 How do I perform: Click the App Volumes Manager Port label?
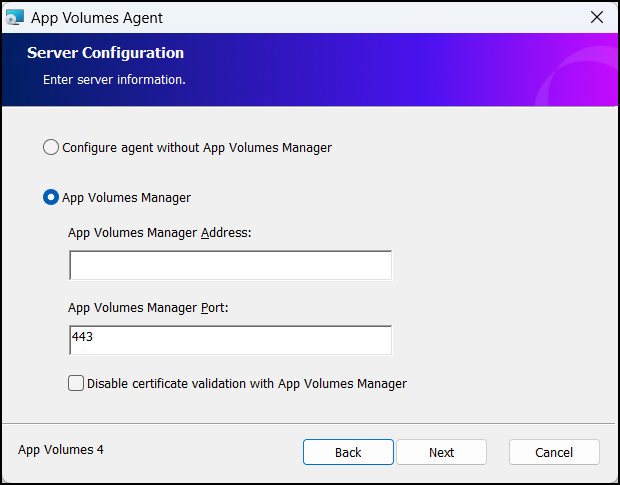[148, 308]
